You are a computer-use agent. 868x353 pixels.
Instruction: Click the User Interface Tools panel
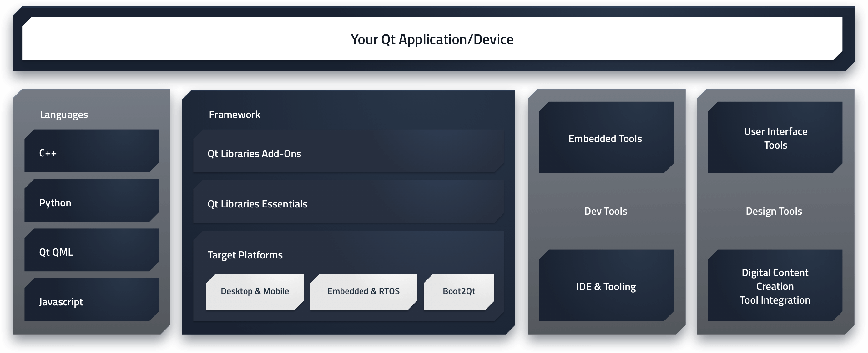775,138
